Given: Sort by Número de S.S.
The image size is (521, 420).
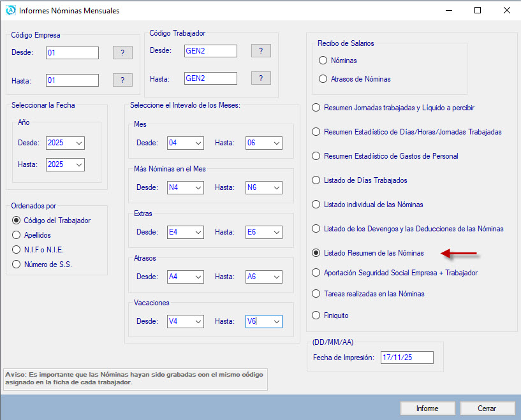Looking at the screenshot, I should click(x=17, y=264).
